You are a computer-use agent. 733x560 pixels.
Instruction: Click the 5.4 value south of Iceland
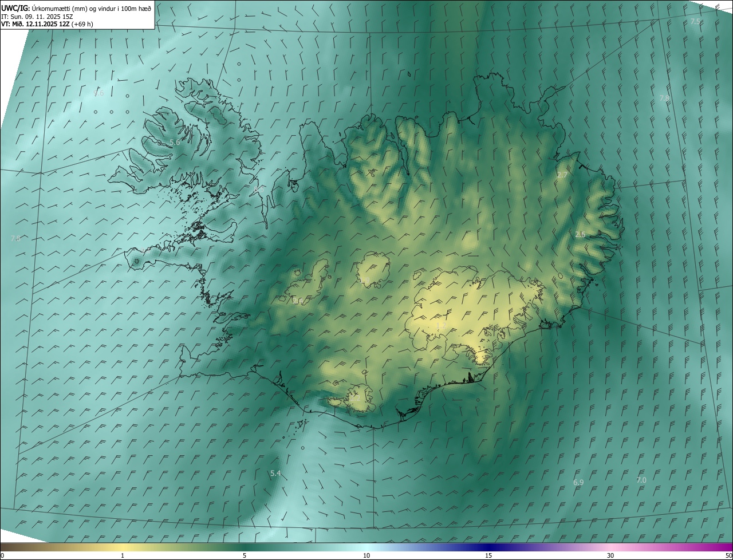(275, 473)
